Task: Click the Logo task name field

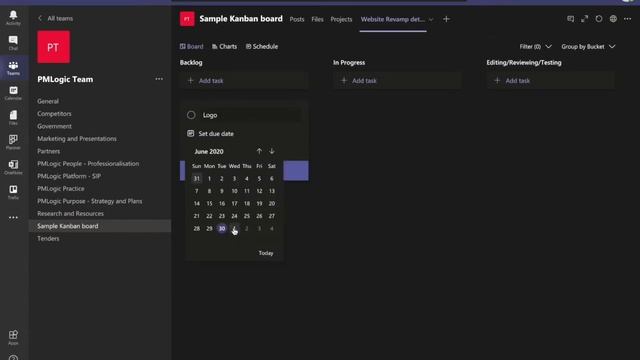Action: pyautogui.click(x=251, y=115)
